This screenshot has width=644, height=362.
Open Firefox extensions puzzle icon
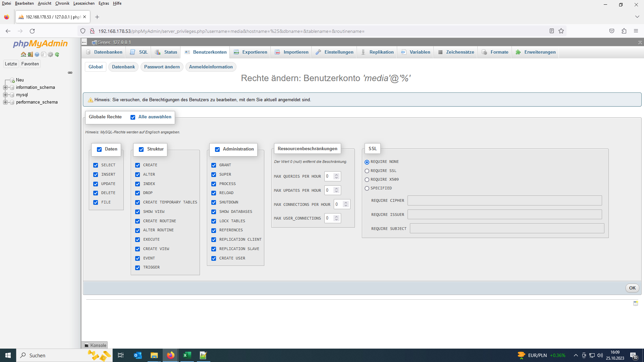point(624,31)
